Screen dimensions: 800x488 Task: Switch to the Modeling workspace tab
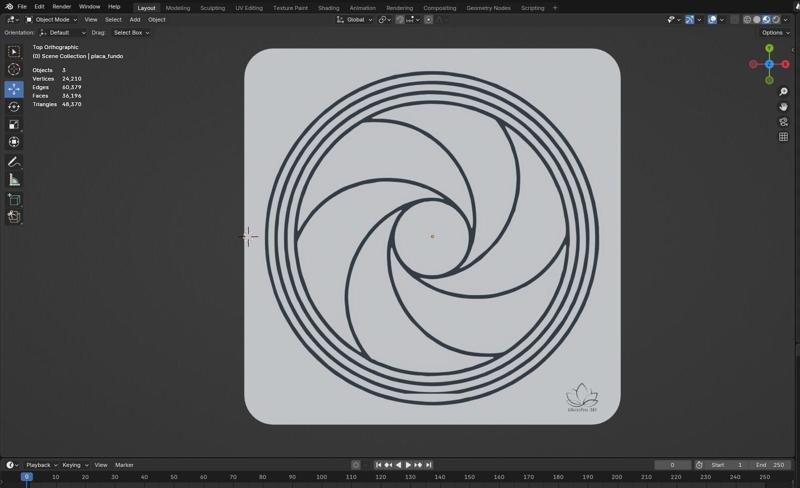[178, 8]
